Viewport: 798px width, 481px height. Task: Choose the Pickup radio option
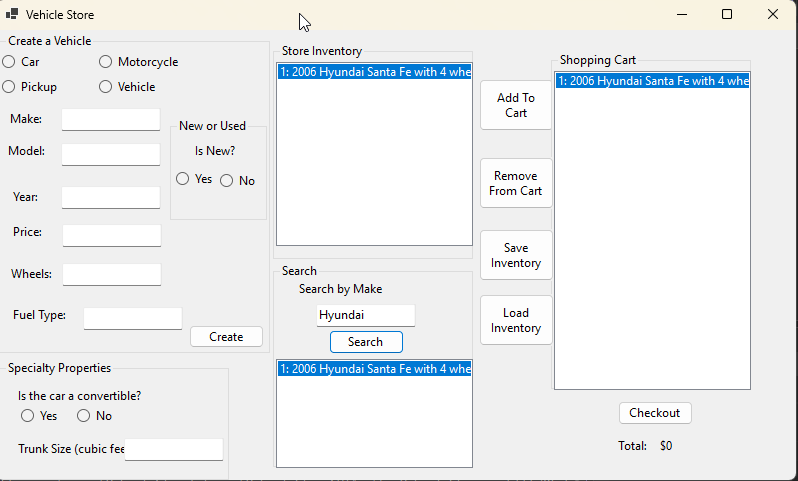pos(9,87)
